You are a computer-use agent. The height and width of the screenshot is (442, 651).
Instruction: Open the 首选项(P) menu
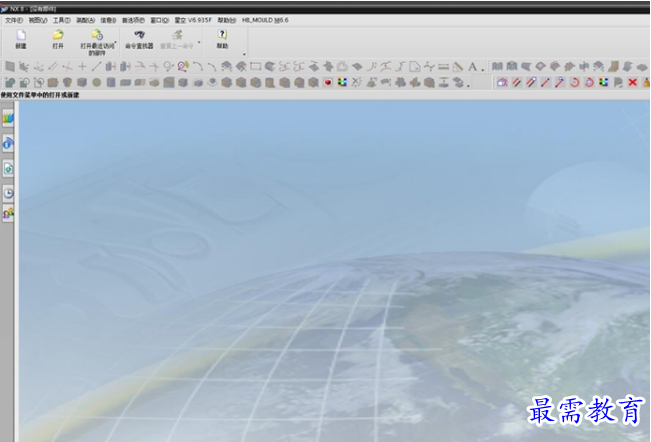133,20
